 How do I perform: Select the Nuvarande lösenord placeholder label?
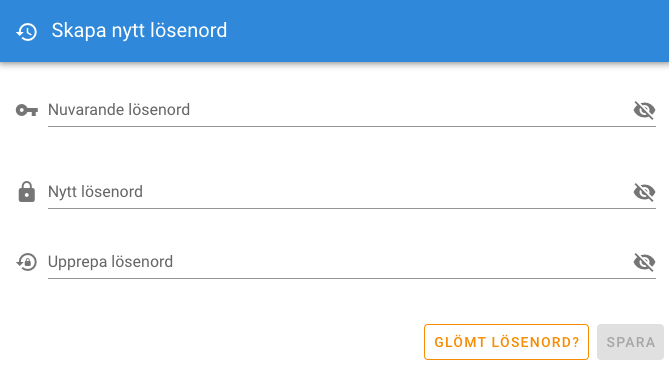[x=119, y=110]
